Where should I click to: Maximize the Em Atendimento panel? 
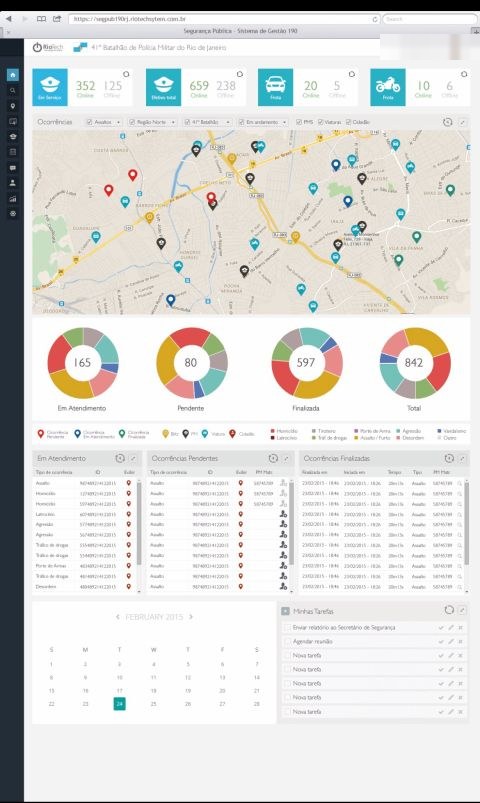(x=133, y=458)
